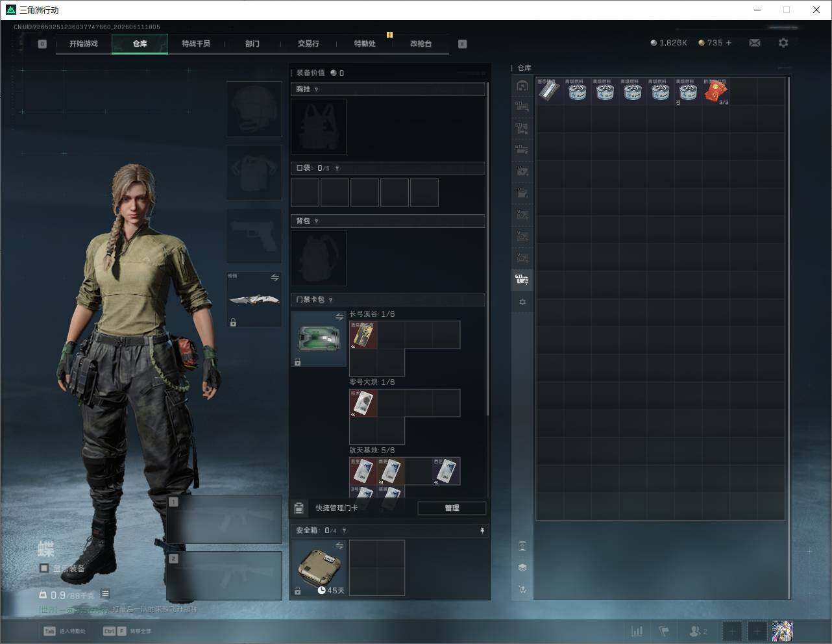Close the 三角洲行动 window
The width and height of the screenshot is (832, 644).
tap(816, 10)
